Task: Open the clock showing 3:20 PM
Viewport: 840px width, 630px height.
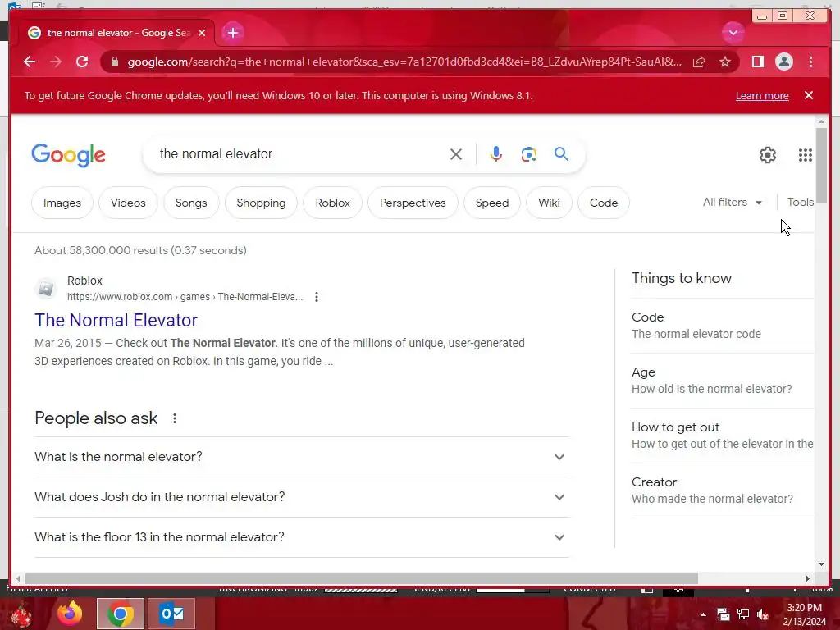Action: pos(804,614)
